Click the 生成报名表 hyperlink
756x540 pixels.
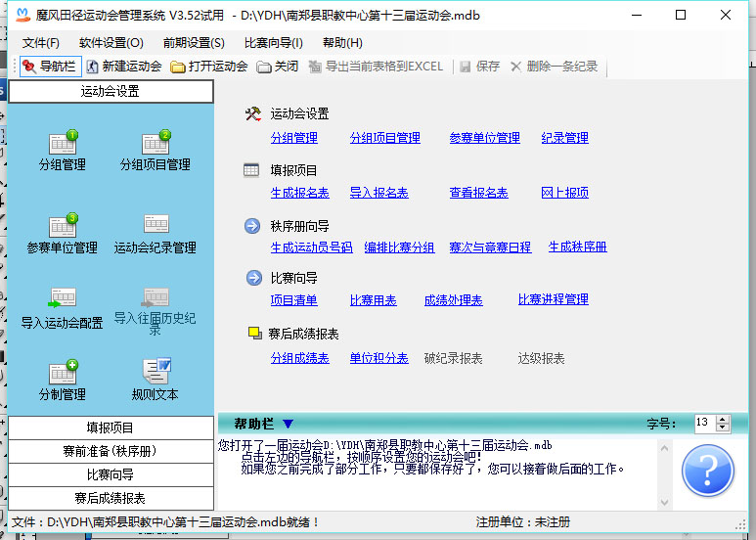click(x=300, y=193)
